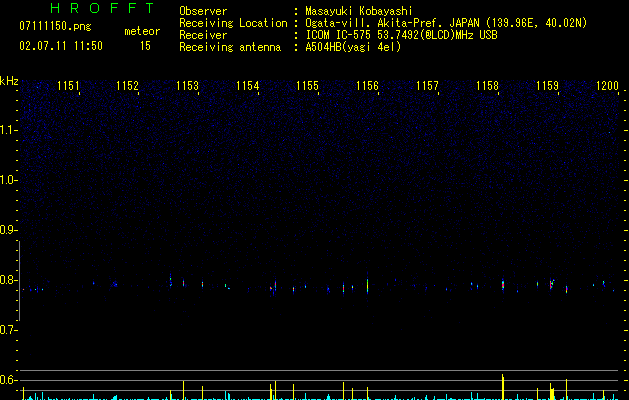Click the Receiver field label
Viewport: 629px width, 400px height.
pos(203,35)
